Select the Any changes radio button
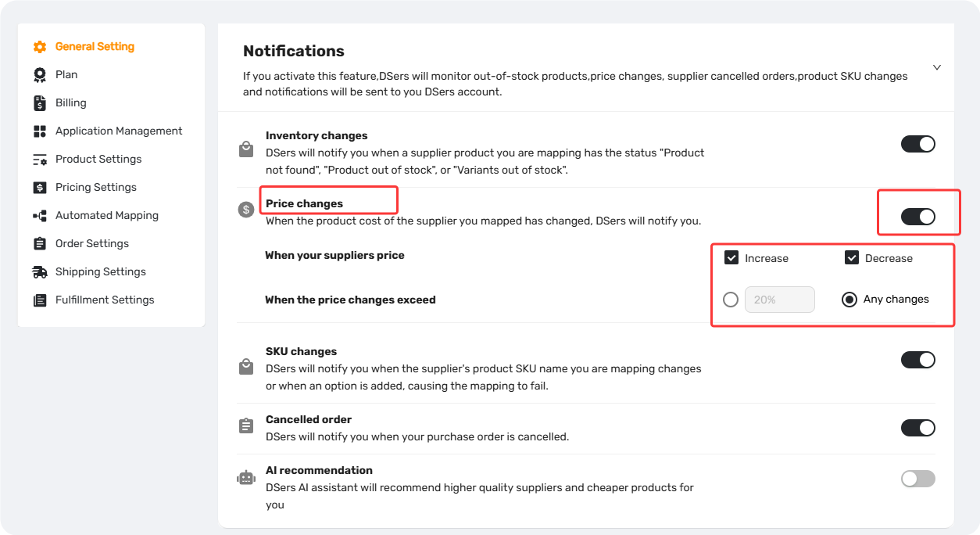This screenshot has width=980, height=535. click(x=849, y=300)
